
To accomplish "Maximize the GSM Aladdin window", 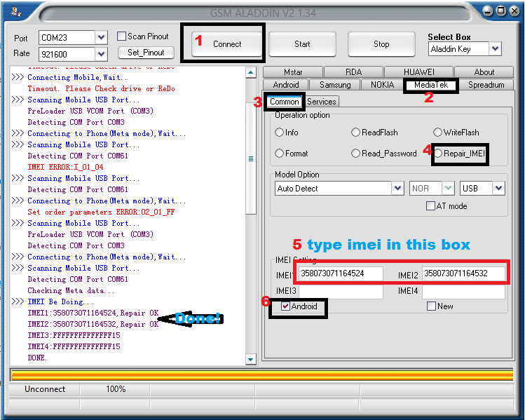I will click(501, 11).
